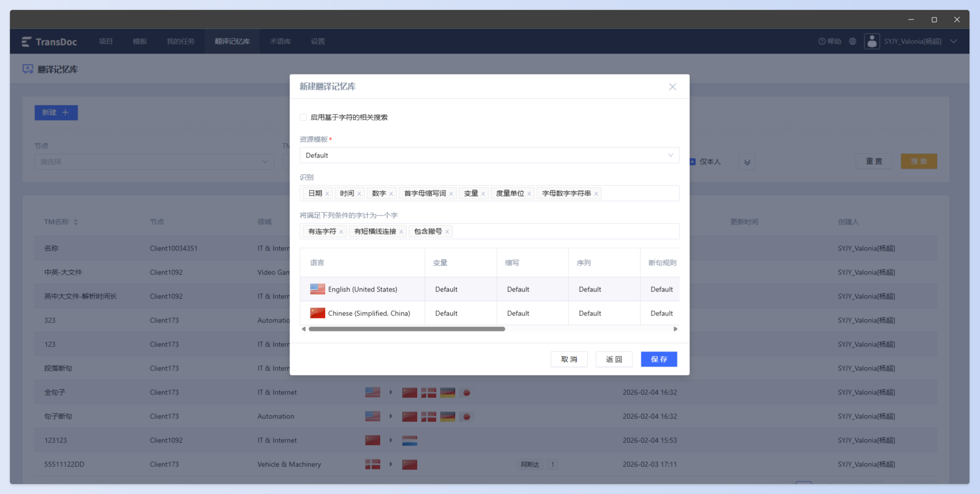Toggle the 仅本人 checkbox
The width and height of the screenshot is (980, 494).
pyautogui.click(x=692, y=161)
